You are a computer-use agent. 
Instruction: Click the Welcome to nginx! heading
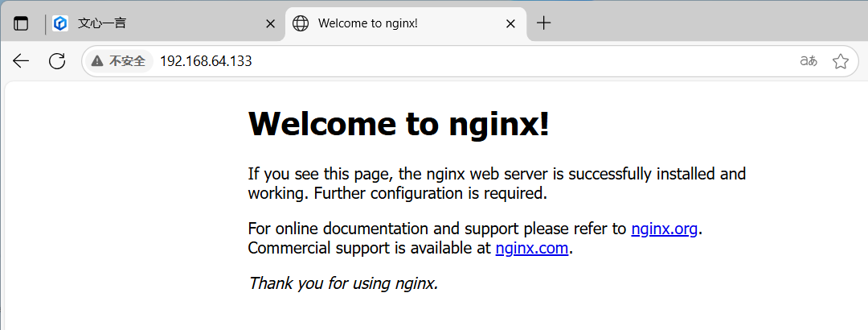(x=399, y=123)
